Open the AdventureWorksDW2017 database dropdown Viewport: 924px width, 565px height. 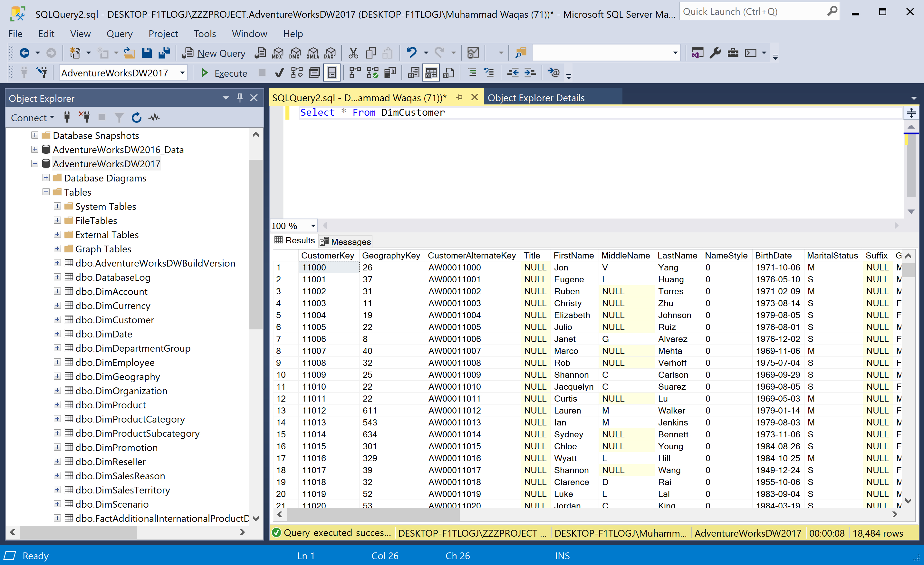pyautogui.click(x=182, y=73)
